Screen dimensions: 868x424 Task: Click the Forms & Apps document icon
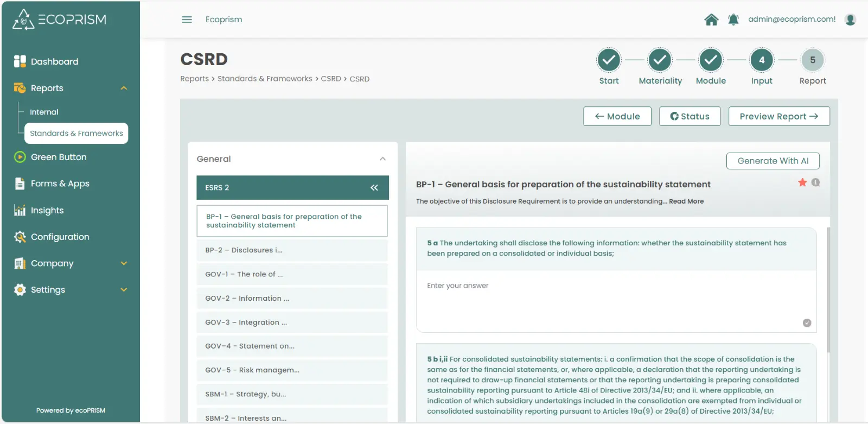(x=20, y=183)
